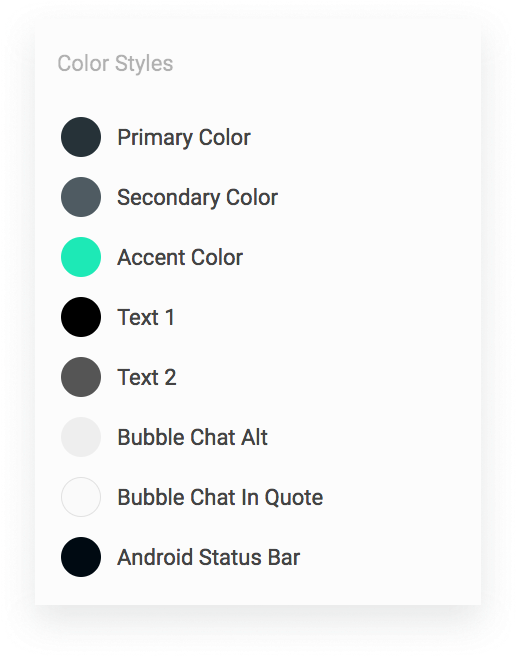Click the Bubble Chat In Quote swatch
The image size is (516, 656).
[x=81, y=497]
